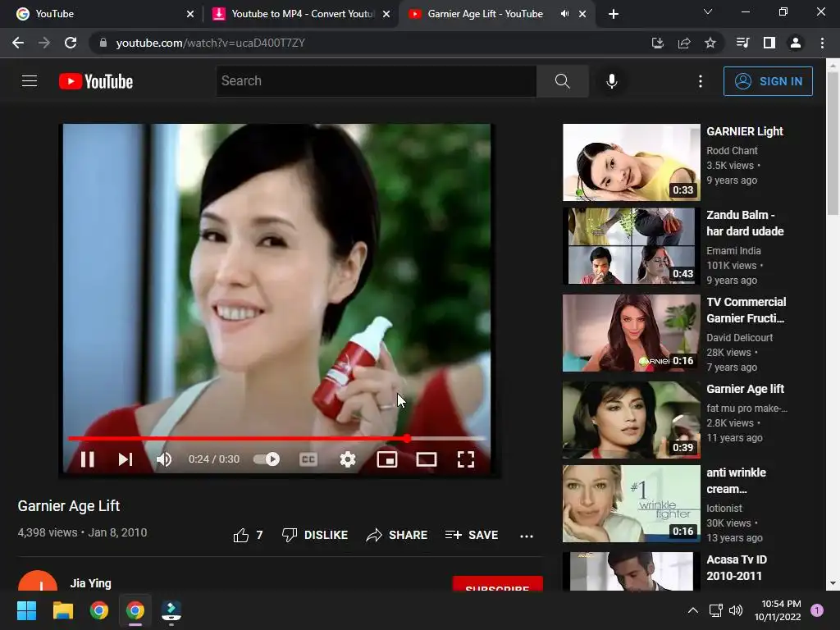Subscribe to the Jia Ying channel
840x630 pixels.
coord(498,584)
